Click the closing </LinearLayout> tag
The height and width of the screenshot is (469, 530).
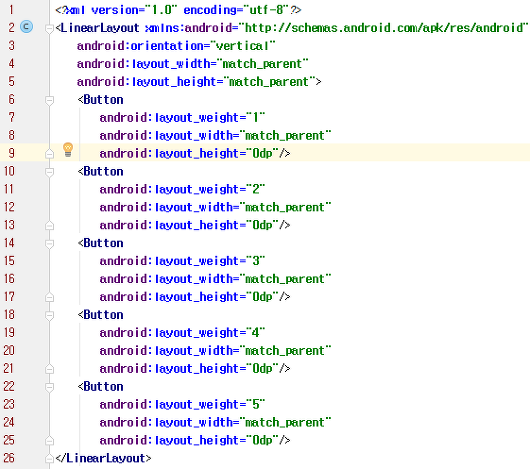(103, 458)
